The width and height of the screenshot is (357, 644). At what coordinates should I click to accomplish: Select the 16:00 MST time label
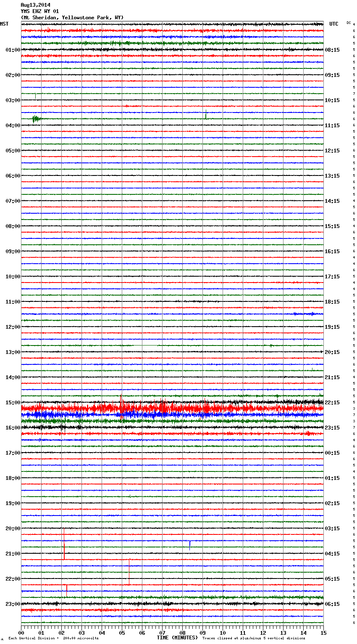click(13, 428)
